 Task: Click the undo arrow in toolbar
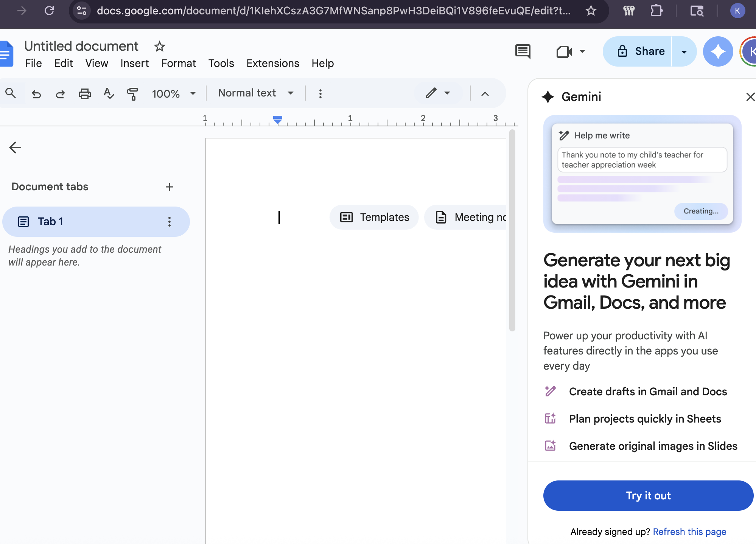(x=36, y=94)
